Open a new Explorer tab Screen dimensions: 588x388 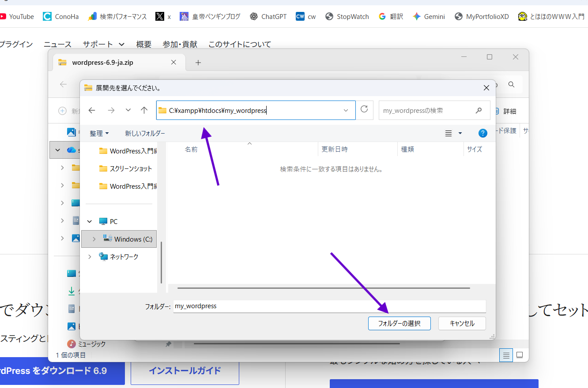coord(198,63)
